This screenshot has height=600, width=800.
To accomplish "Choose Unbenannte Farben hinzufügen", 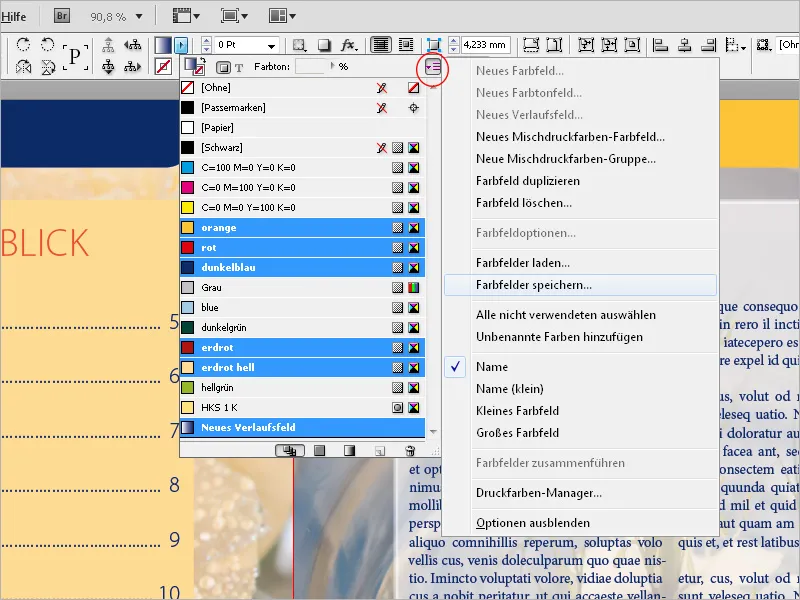I will coord(581,337).
